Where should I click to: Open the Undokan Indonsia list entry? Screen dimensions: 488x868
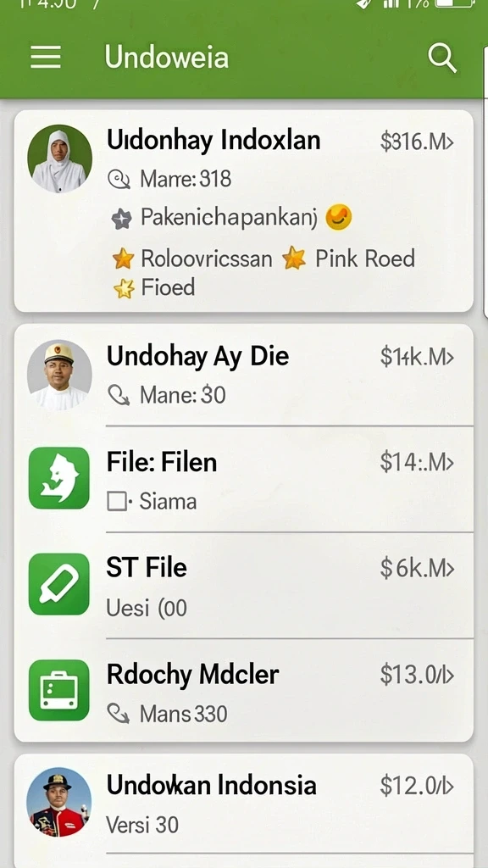click(x=243, y=804)
